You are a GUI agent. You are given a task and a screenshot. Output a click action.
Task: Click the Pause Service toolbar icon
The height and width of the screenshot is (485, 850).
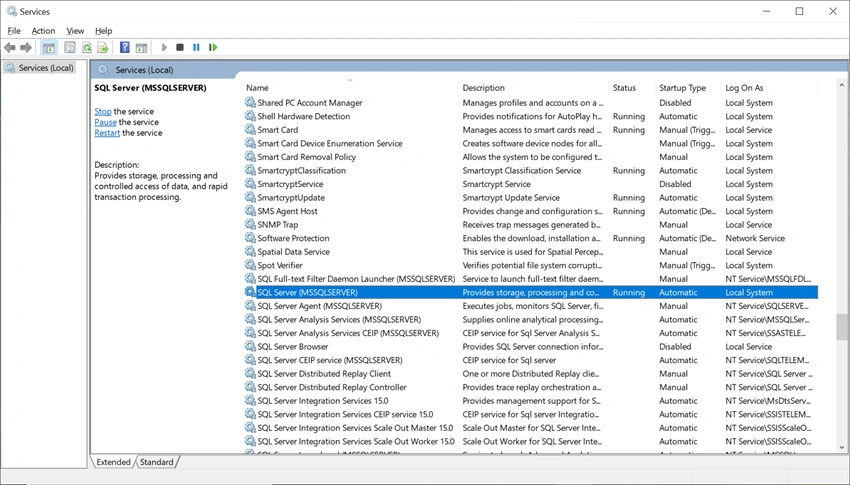[x=196, y=48]
